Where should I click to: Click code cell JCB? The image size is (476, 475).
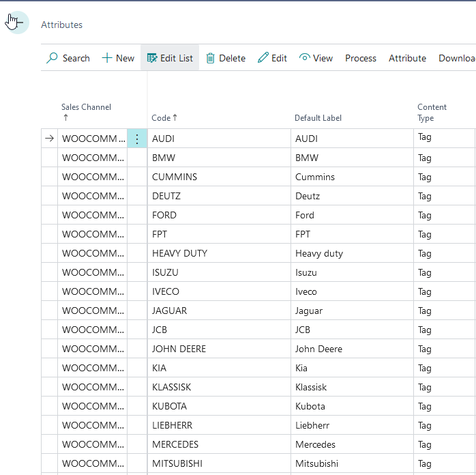219,330
